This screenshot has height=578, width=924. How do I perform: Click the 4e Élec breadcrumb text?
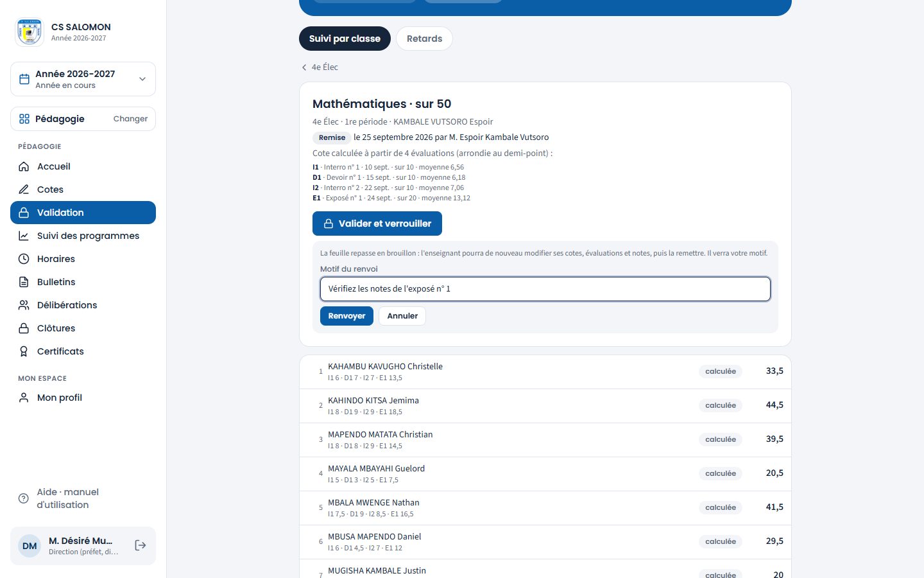point(325,67)
